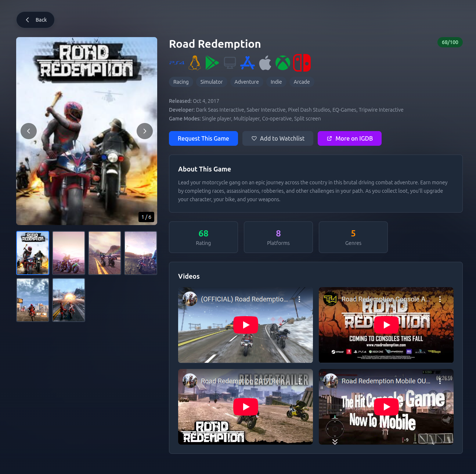
Task: Click the 5 Genres stat card
Action: (x=353, y=237)
